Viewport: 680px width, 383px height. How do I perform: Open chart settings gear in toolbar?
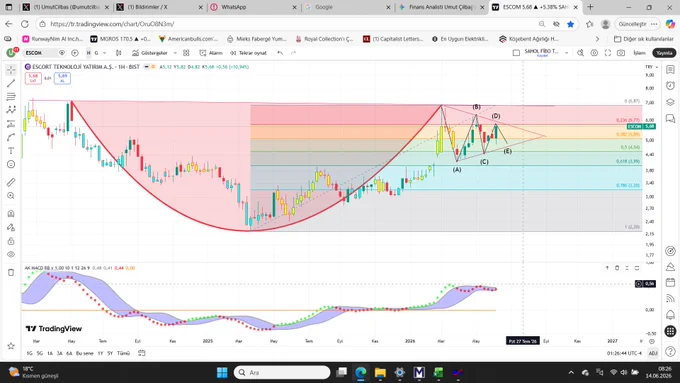coord(594,53)
